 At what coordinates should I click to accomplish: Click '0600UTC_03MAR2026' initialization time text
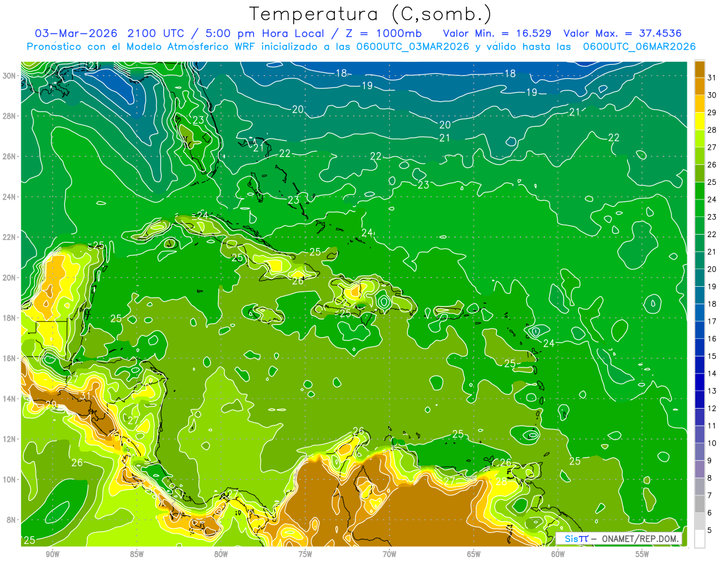pyautogui.click(x=413, y=46)
